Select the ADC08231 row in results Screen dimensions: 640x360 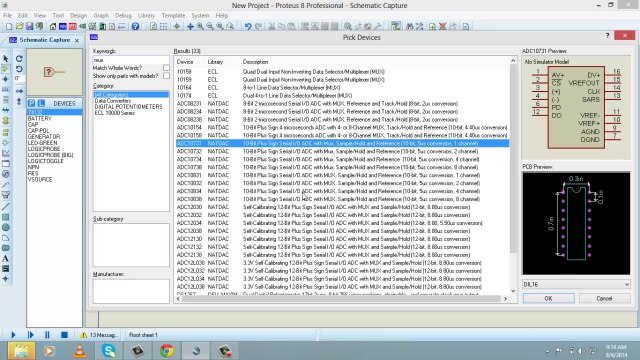[342, 104]
